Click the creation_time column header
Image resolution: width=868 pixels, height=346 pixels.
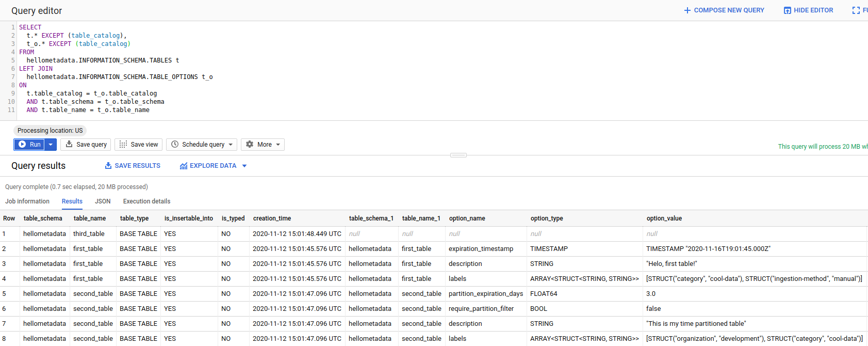tap(272, 218)
